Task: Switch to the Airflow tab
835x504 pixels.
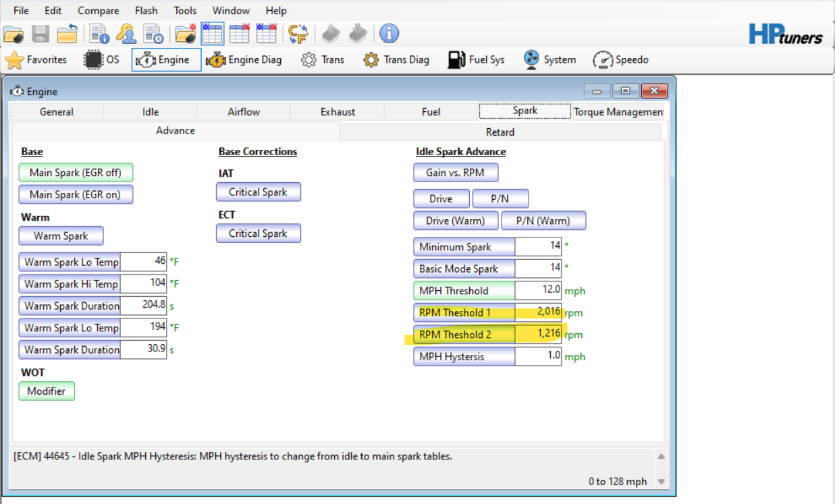Action: 244,112
